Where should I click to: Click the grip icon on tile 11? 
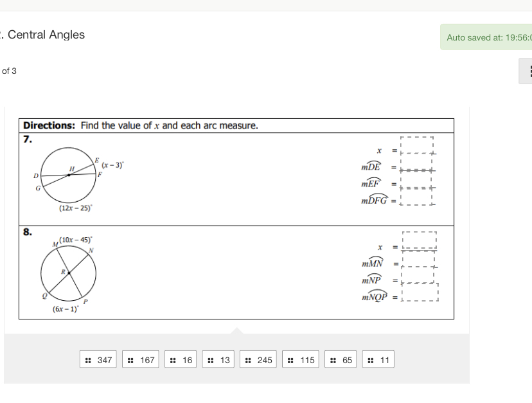(x=371, y=360)
